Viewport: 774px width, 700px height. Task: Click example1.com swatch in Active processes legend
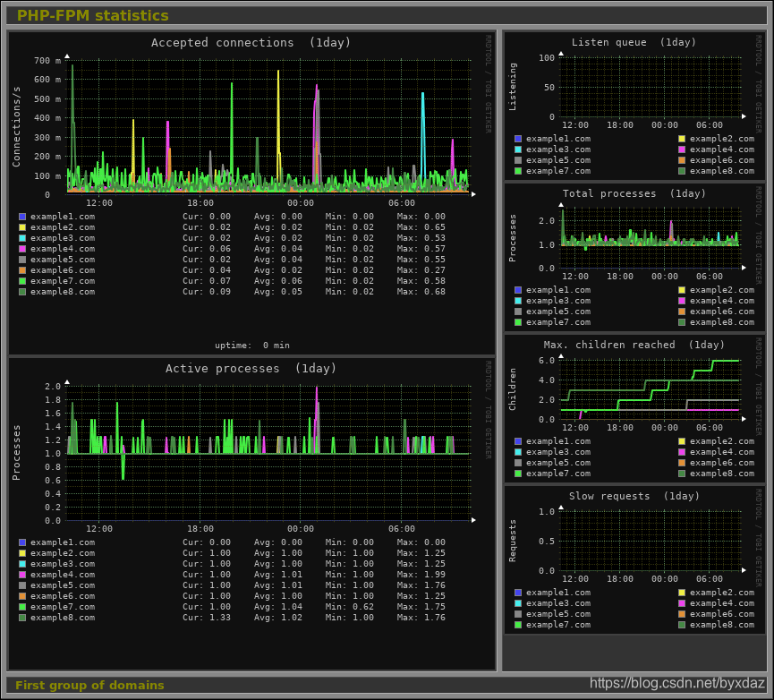click(x=22, y=542)
